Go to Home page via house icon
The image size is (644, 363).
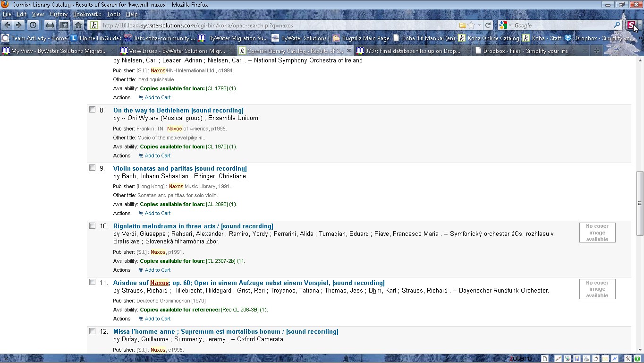coord(78,25)
